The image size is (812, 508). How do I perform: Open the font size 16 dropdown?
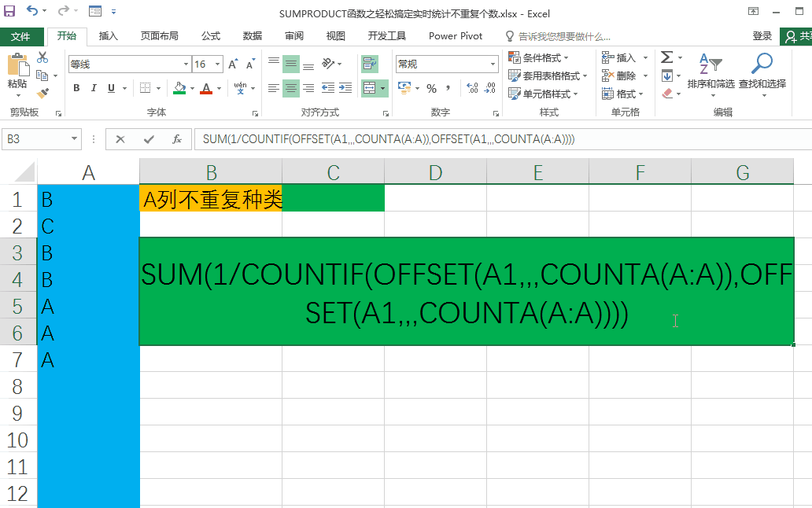click(x=217, y=64)
